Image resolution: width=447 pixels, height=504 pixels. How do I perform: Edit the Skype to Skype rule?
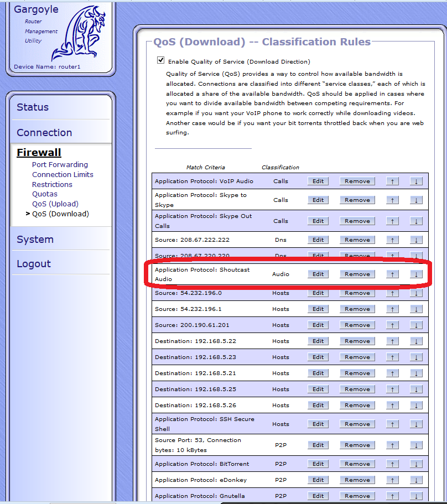[x=318, y=200]
